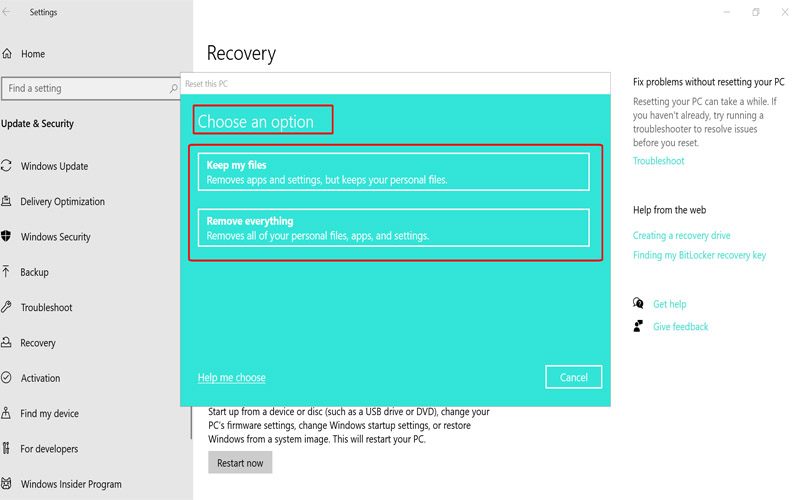
Task: Open For developers page
Action: [x=49, y=448]
